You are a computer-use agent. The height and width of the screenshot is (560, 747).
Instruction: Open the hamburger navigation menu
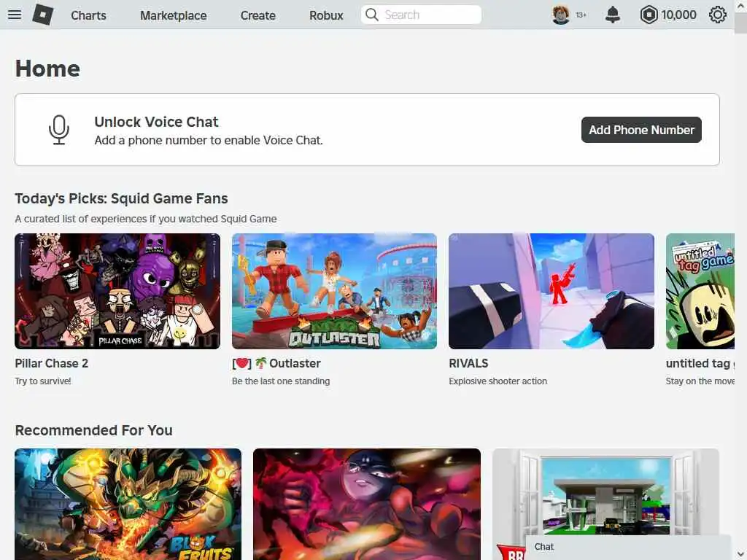[15, 15]
